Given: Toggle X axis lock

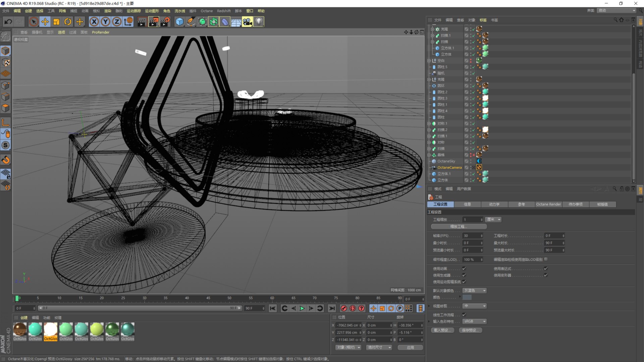Looking at the screenshot, I should [x=94, y=22].
